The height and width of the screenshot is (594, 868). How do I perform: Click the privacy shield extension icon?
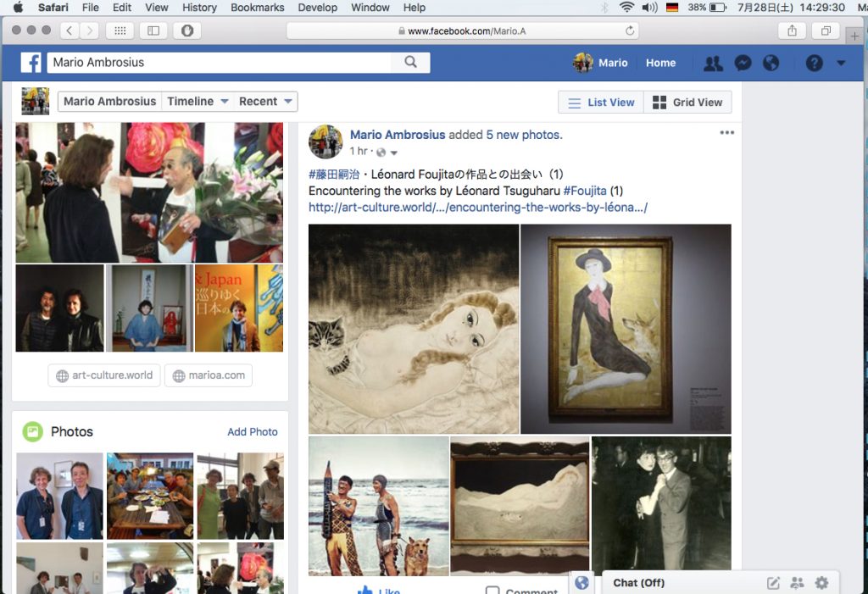[187, 31]
